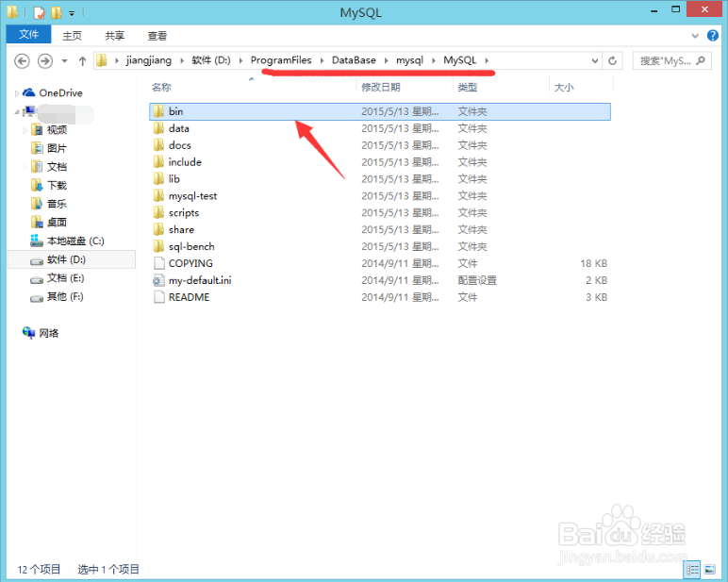Select the data folder icon
728x582 pixels.
pos(158,127)
